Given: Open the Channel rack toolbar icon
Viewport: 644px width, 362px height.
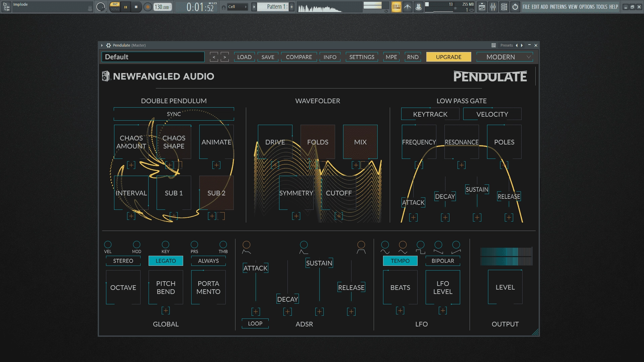Looking at the screenshot, I should click(x=504, y=7).
